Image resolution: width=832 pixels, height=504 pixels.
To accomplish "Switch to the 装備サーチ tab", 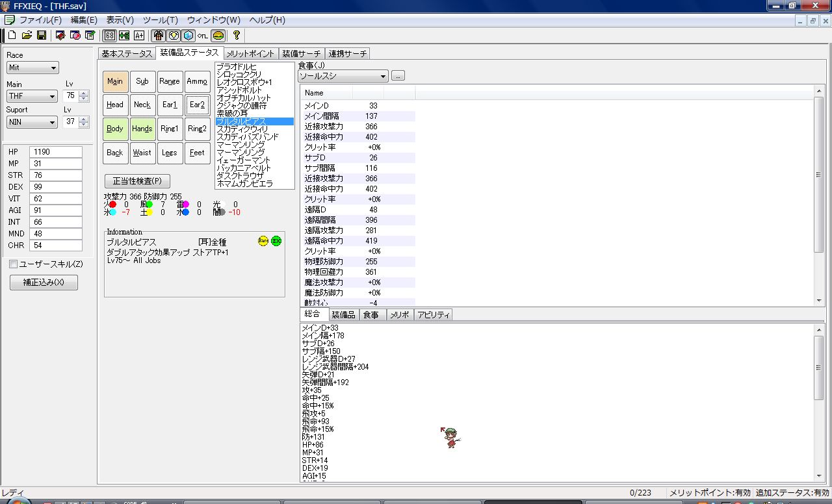I will tap(302, 53).
